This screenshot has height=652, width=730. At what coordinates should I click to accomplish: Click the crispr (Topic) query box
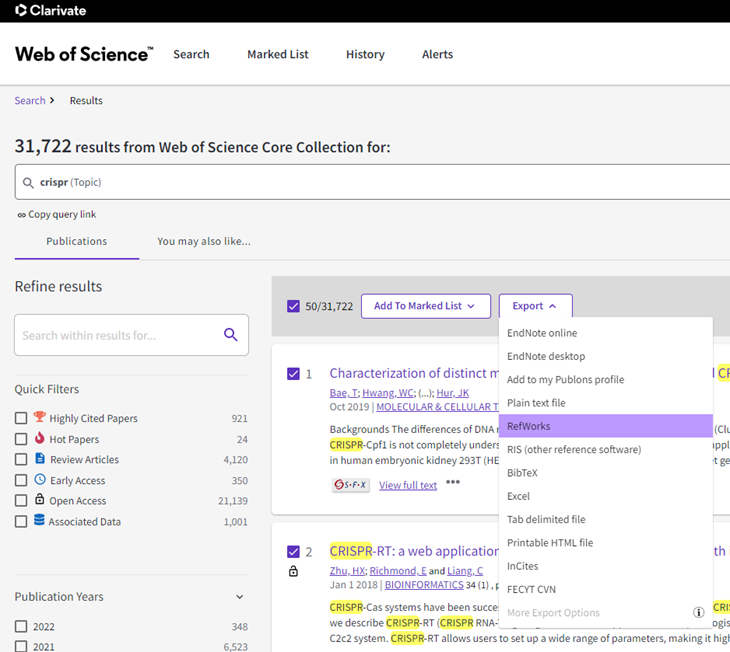click(x=372, y=182)
